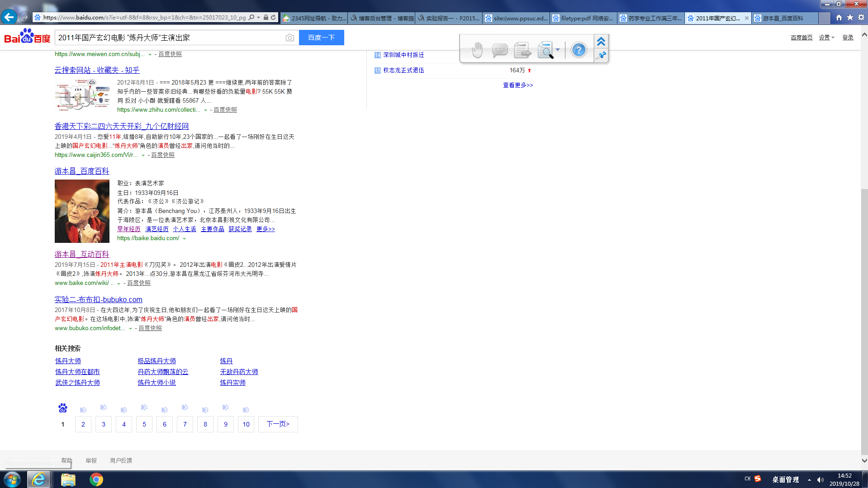Open 游本昌_互动百科 result link
Screen dimensions: 868x488
(x=82, y=254)
